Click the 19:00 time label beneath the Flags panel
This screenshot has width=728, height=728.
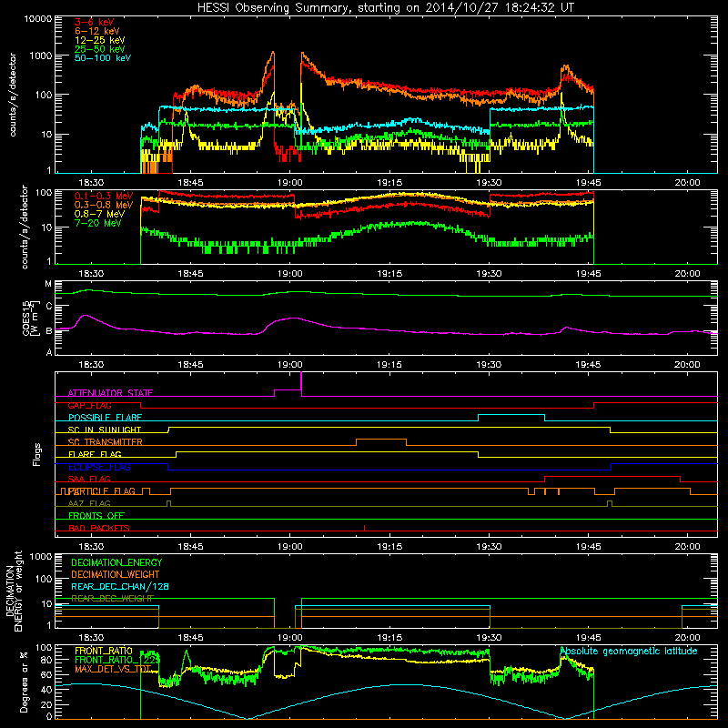coord(289,547)
